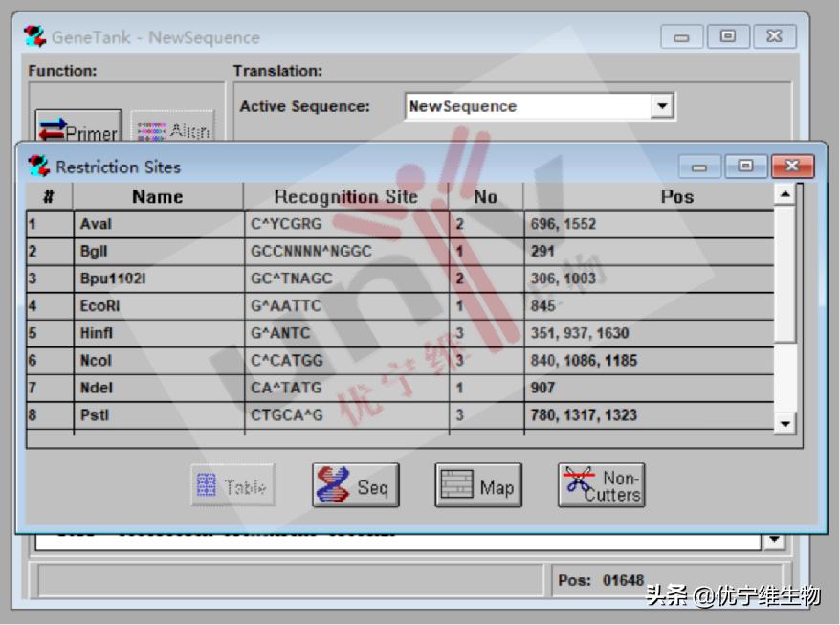The width and height of the screenshot is (840, 625).
Task: Click the Restriction Sites window icon
Action: tap(38, 167)
